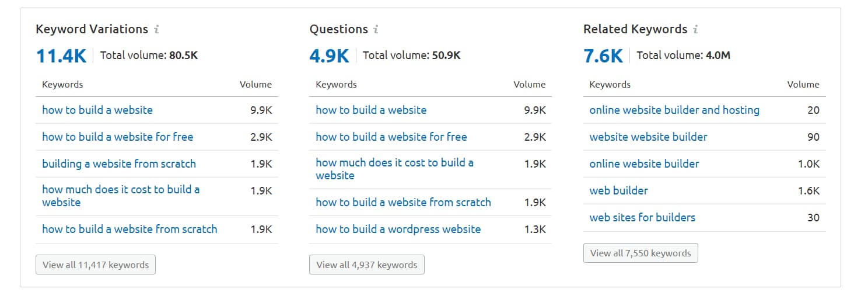Open 'building a website from scratch' keyword
This screenshot has height=292, width=868.
[119, 164]
